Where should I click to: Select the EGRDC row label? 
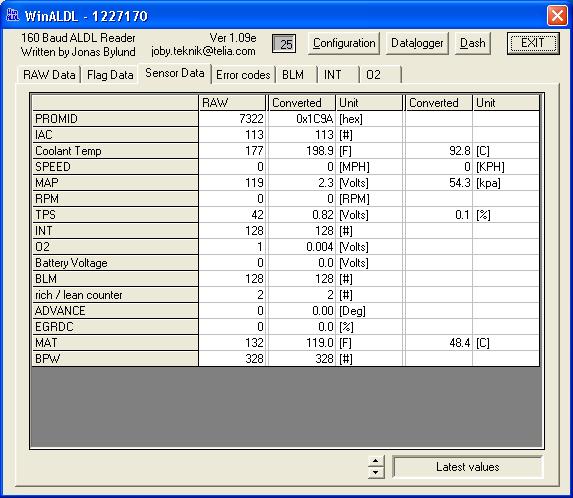115,327
